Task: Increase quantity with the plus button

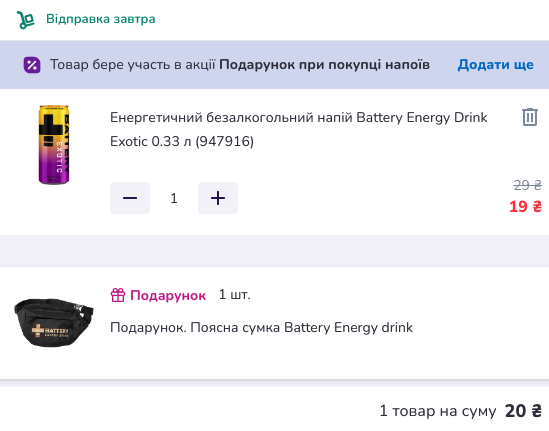Action: (218, 198)
